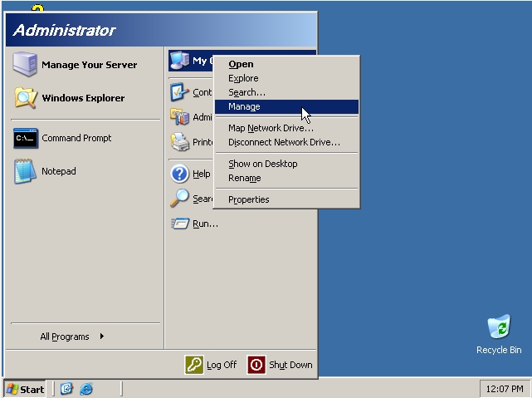532x398 pixels.
Task: Open Help and Support question-mark icon
Action: click(x=179, y=174)
